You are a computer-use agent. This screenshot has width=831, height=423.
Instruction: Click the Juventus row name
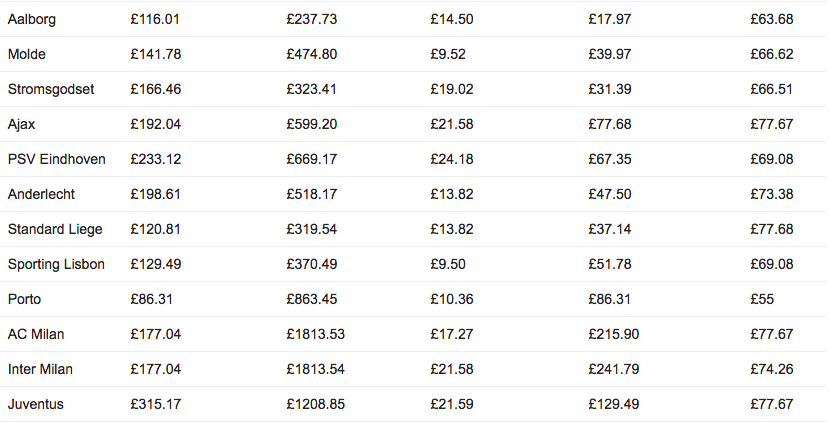(x=36, y=404)
